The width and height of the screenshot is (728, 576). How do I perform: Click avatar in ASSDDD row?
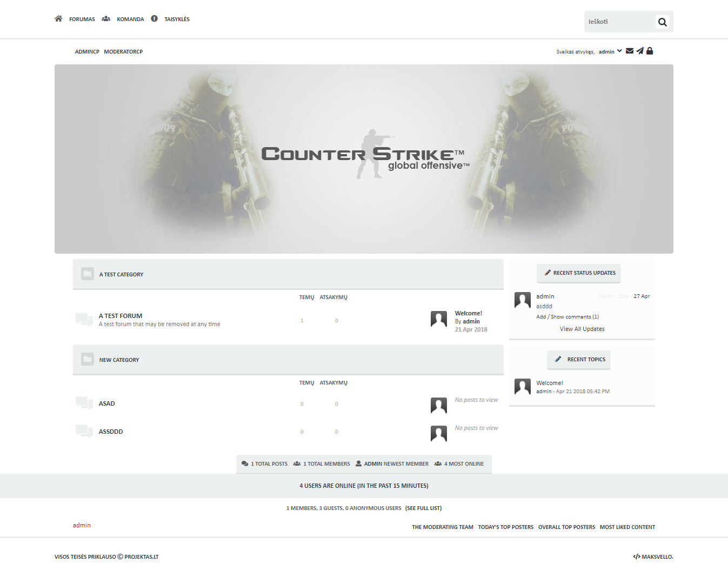pyautogui.click(x=439, y=434)
